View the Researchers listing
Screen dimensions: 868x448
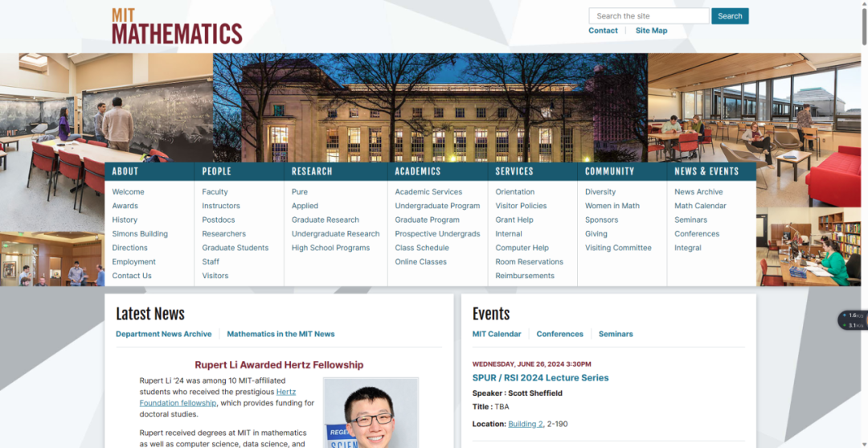click(223, 234)
